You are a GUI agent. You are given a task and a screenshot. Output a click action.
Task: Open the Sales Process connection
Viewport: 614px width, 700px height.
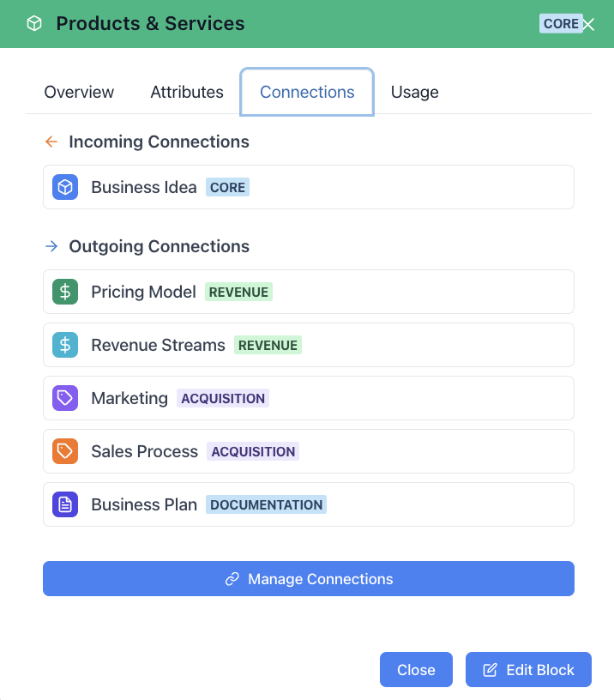[309, 451]
